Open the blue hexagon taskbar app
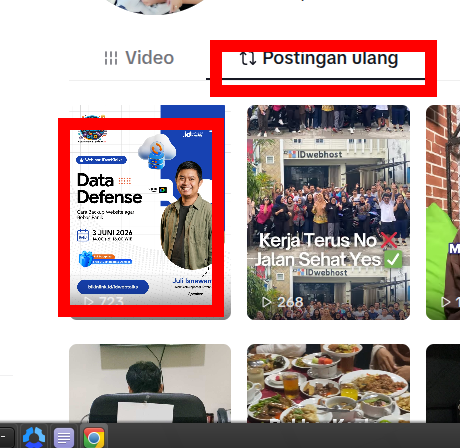 click(x=34, y=437)
